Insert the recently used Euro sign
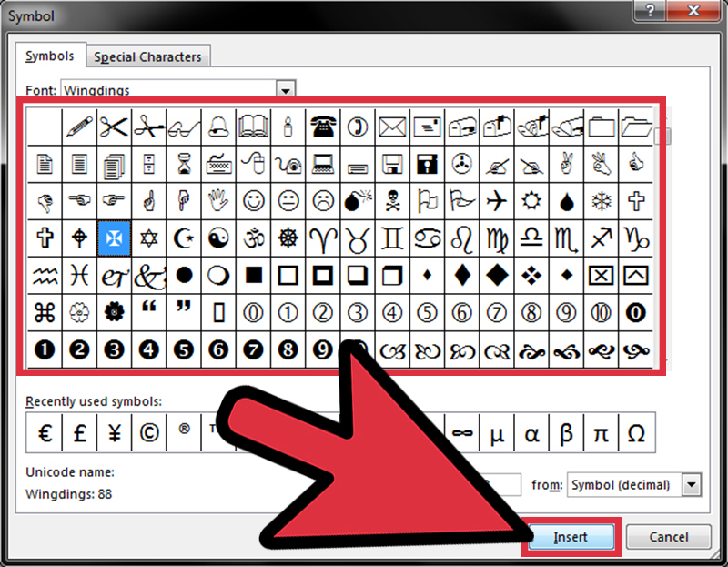The image size is (728, 567). click(45, 433)
